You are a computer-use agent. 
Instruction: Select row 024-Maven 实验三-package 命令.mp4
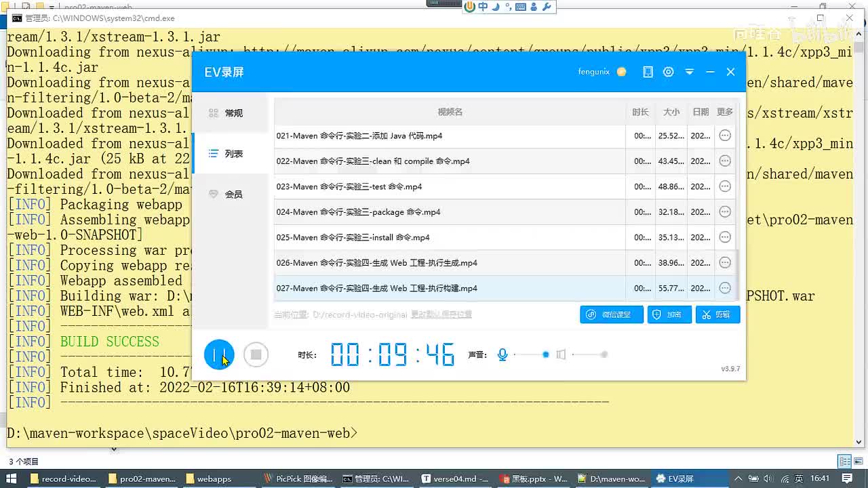pyautogui.click(x=505, y=212)
